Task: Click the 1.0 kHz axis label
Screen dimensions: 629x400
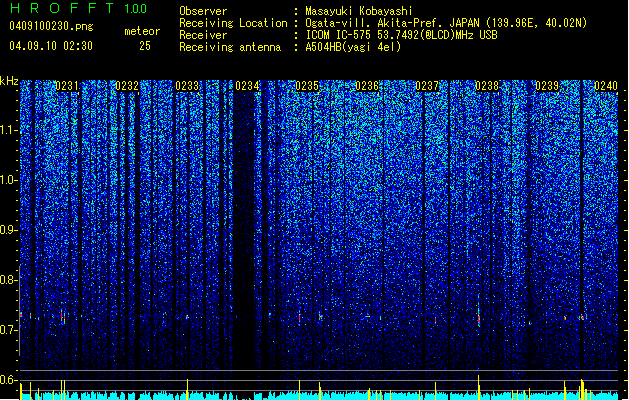Action: click(x=8, y=181)
